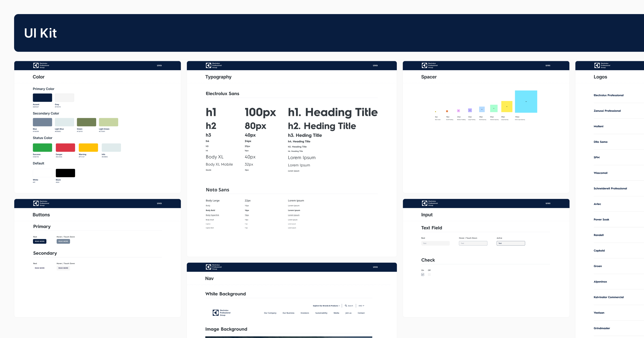Viewport: 644px width, 338px height.
Task: Click the Schneidereit Professional logos entry
Action: click(610, 189)
